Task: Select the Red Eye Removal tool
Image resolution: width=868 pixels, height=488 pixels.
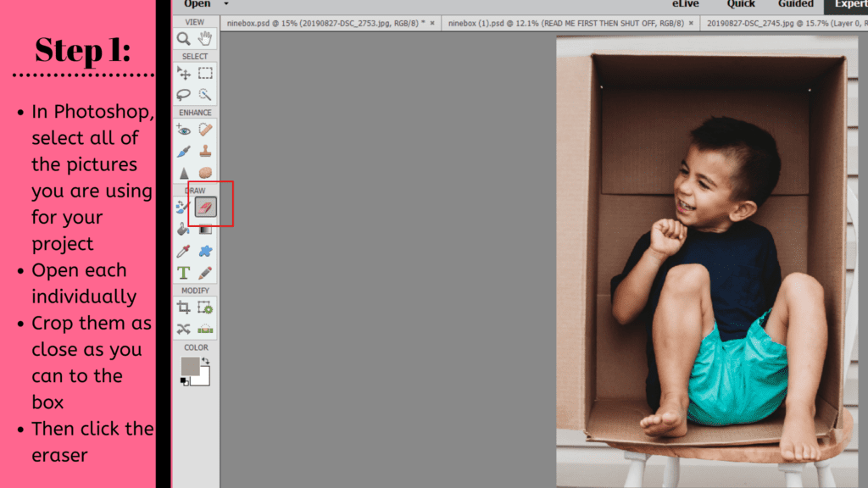Action: pos(183,129)
